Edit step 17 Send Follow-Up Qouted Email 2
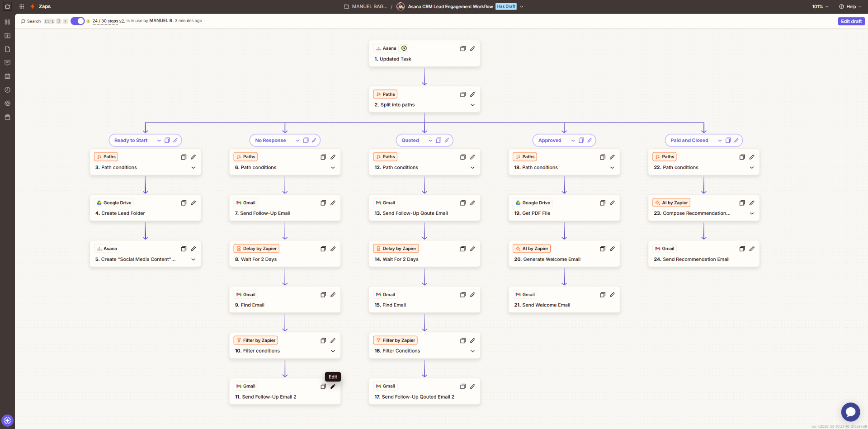The width and height of the screenshot is (868, 429). click(x=472, y=387)
